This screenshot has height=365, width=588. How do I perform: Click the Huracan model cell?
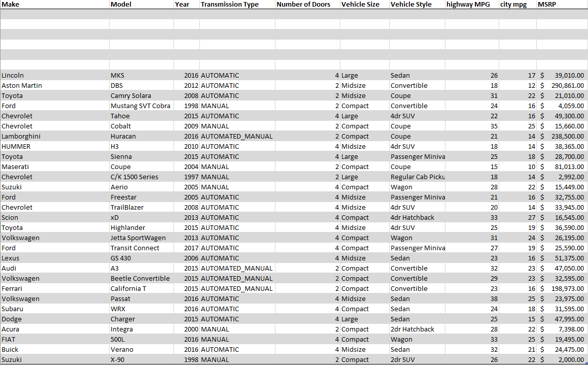tap(142, 136)
